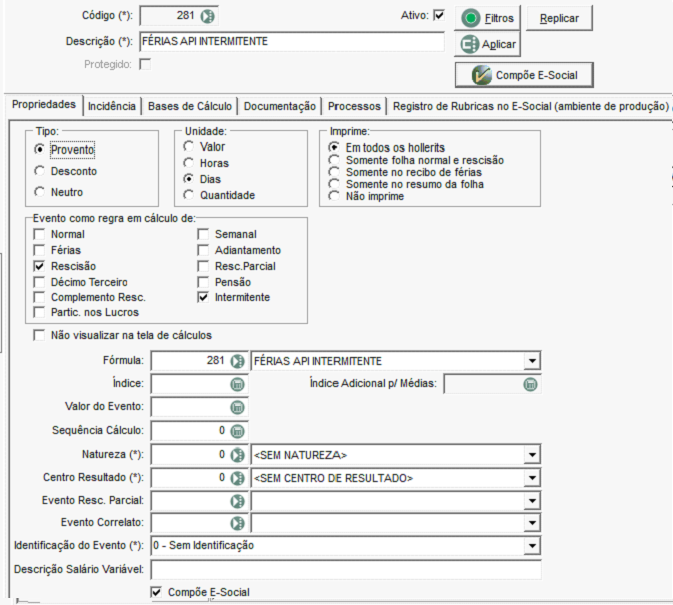Screen dimensions: 673x605
Task: Click the calculator icon in Sequência Cálculo field
Action: click(x=237, y=431)
